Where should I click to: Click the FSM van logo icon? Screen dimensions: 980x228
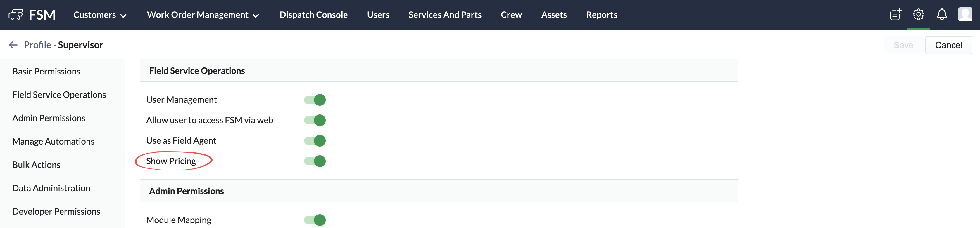click(15, 15)
